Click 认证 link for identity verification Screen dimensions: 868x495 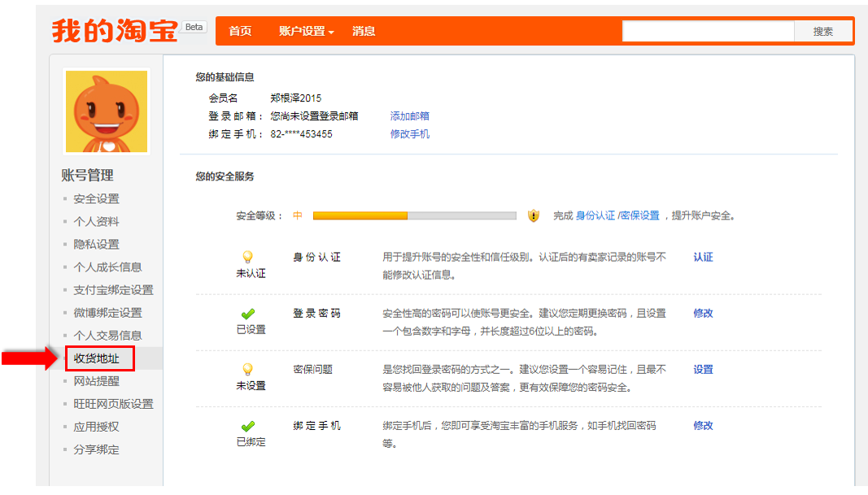tap(703, 257)
